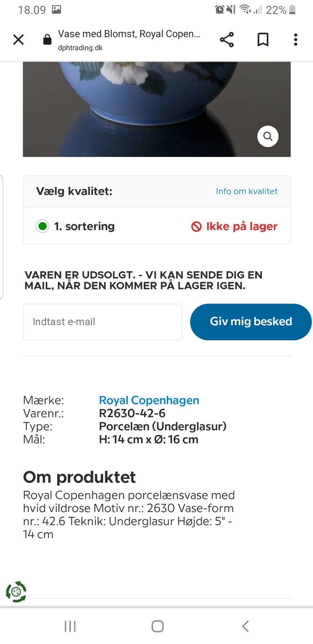Tap the share icon

click(x=227, y=40)
